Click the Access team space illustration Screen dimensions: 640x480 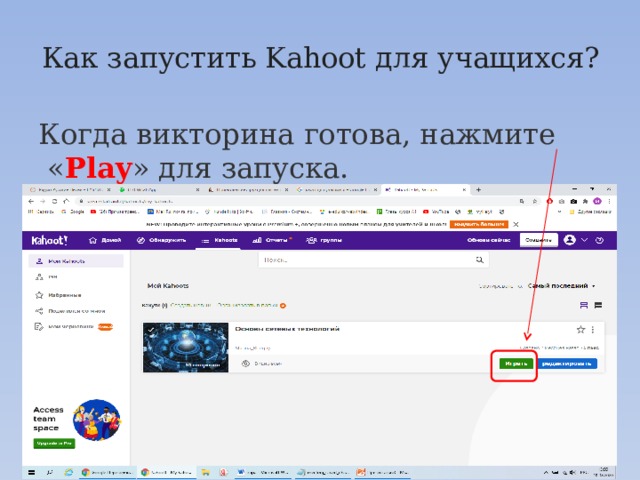pos(97,420)
